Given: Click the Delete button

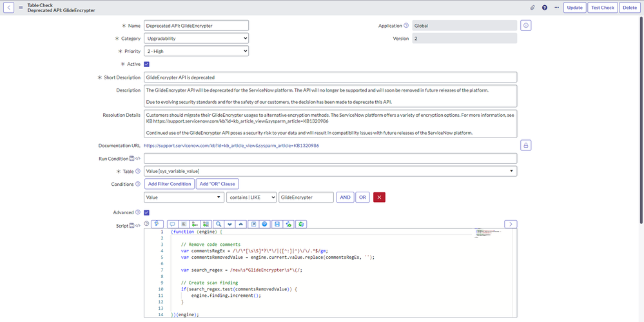Looking at the screenshot, I should 630,7.
